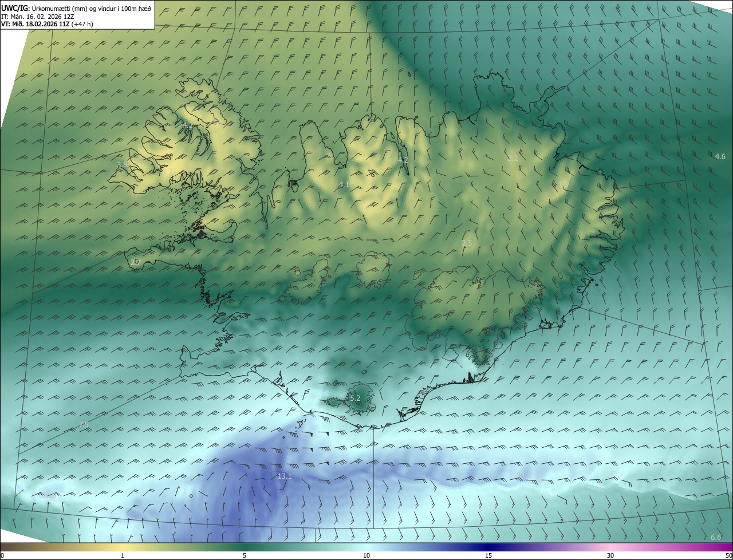Click the 10 tick label on the colour scale
Screen dimensions: 733x560
point(366,555)
